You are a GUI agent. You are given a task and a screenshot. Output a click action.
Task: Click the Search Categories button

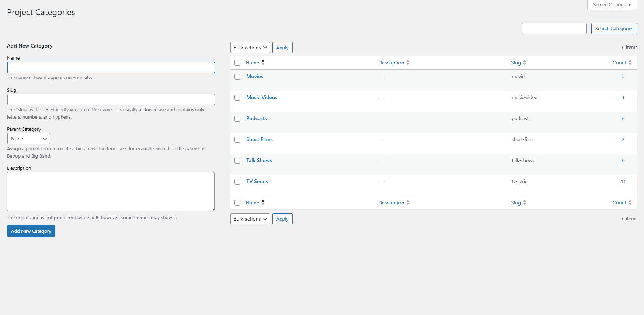614,28
